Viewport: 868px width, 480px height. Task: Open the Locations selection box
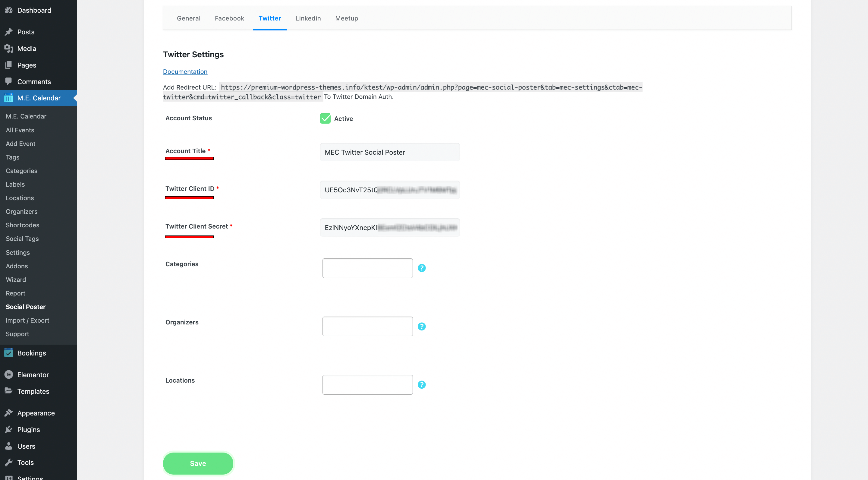click(367, 385)
